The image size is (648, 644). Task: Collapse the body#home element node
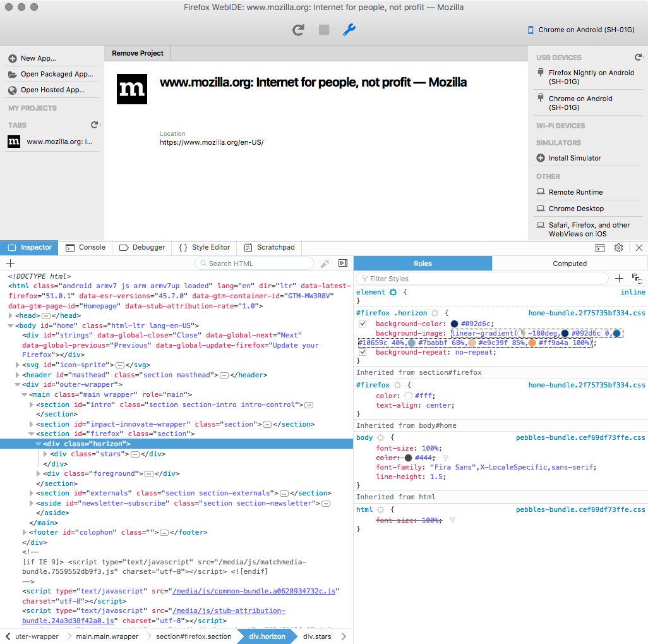tap(10, 325)
